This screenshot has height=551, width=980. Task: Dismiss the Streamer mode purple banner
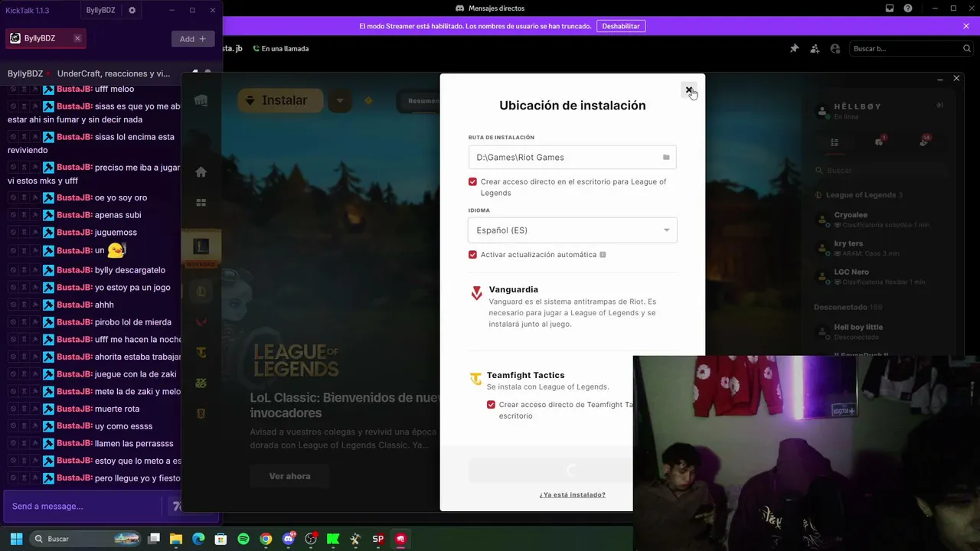click(x=966, y=26)
